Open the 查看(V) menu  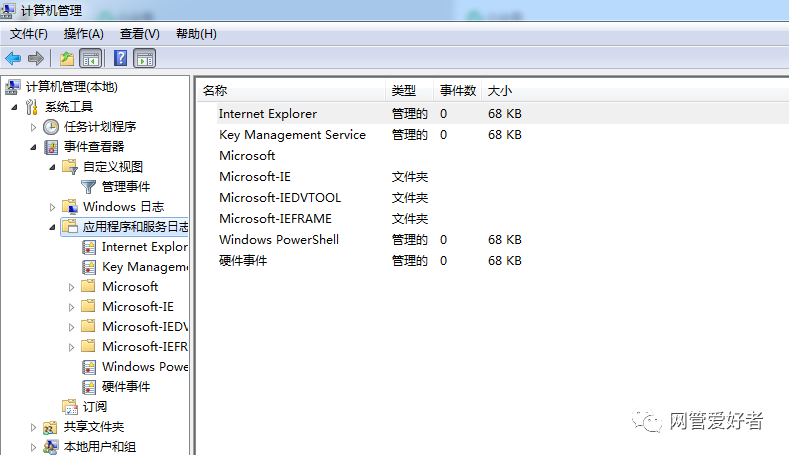pos(139,34)
